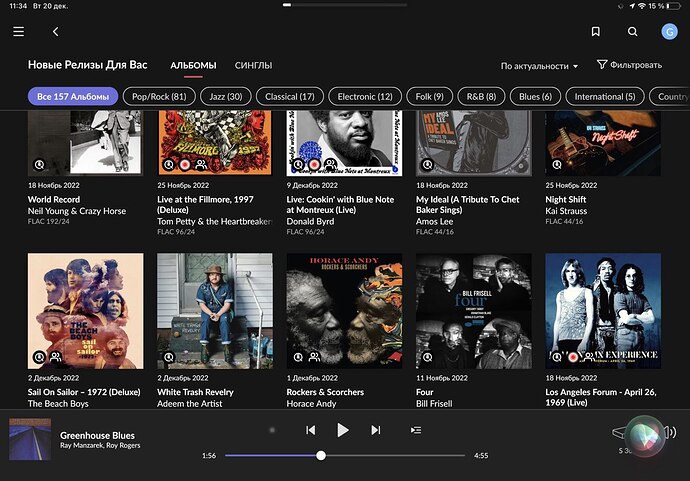Viewport: 690px width, 481px height.
Task: Filter by Blues (6)
Action: click(x=536, y=96)
